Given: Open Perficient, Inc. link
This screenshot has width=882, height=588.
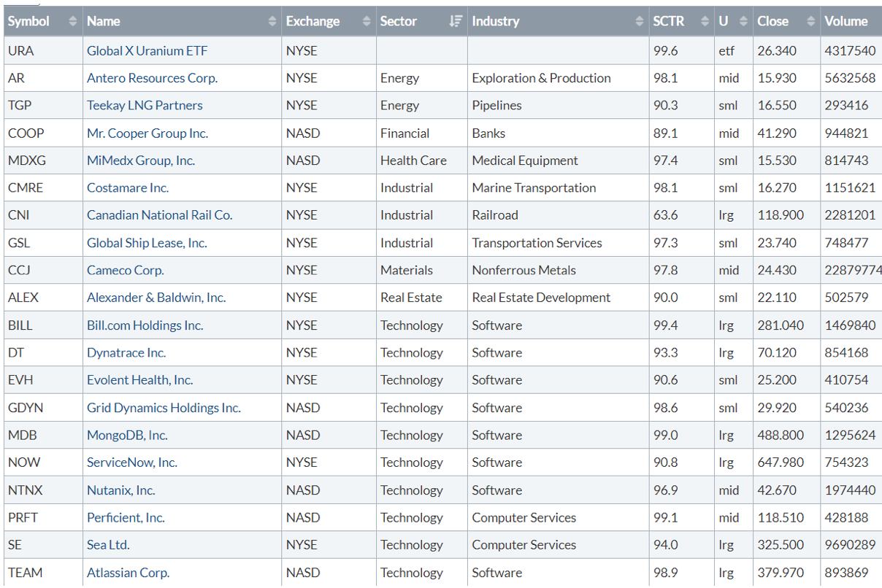Looking at the screenshot, I should 126,517.
